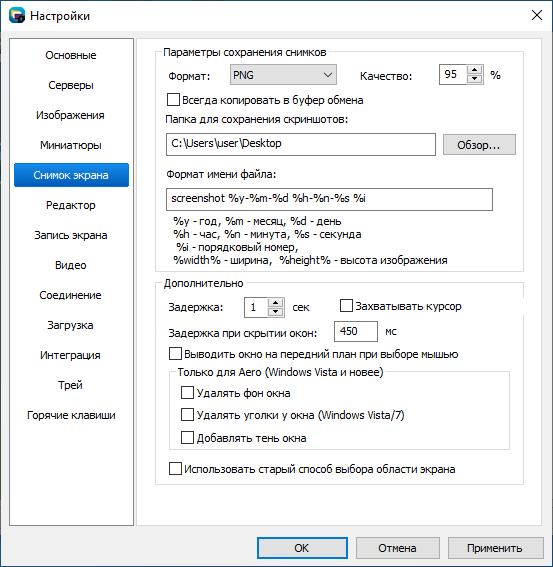Go to Серверы settings page

[71, 85]
